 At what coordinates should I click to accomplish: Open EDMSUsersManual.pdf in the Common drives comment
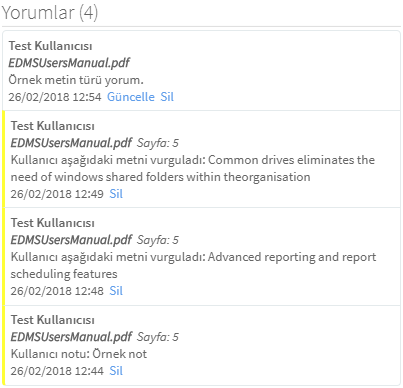pos(71,143)
